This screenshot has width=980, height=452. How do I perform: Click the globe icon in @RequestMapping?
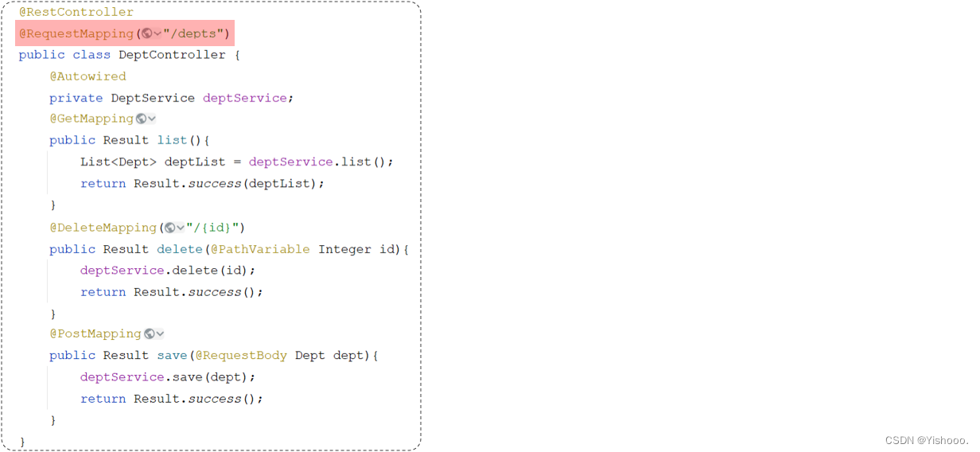[147, 33]
